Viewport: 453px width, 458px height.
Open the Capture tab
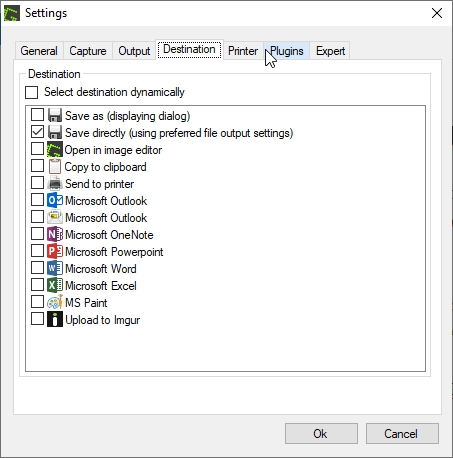point(88,51)
